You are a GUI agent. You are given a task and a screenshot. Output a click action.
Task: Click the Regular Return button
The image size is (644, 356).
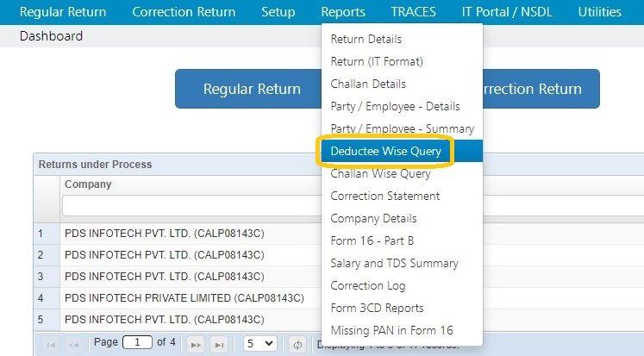click(252, 89)
